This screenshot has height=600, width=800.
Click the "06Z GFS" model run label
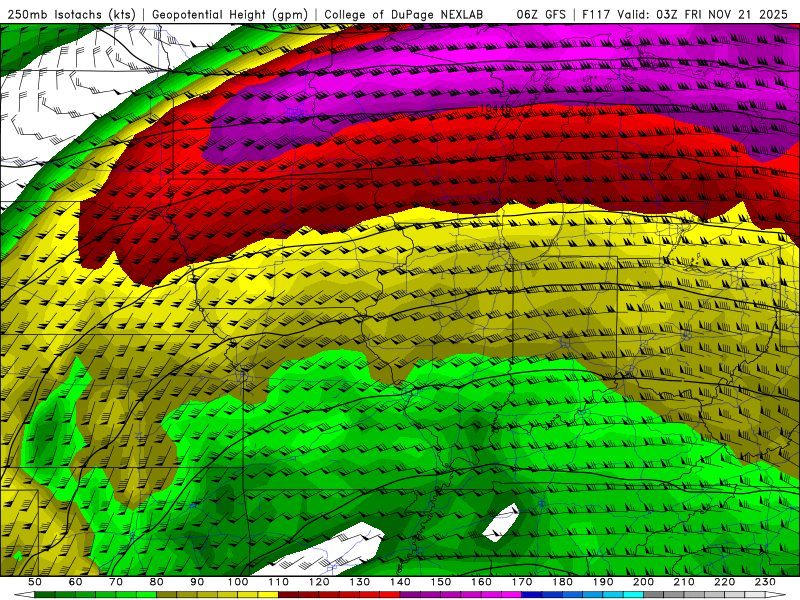(x=541, y=15)
